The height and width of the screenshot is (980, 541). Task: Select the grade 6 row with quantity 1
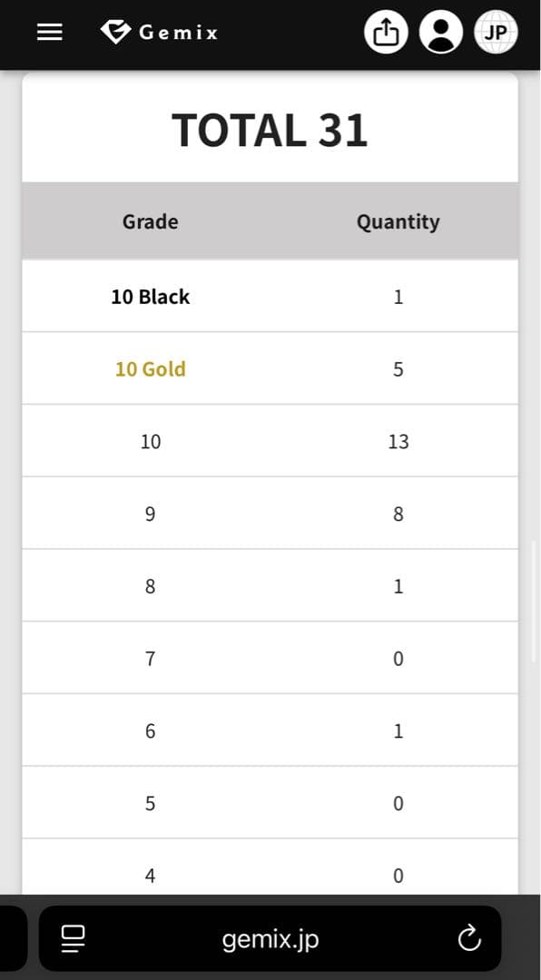pos(270,730)
